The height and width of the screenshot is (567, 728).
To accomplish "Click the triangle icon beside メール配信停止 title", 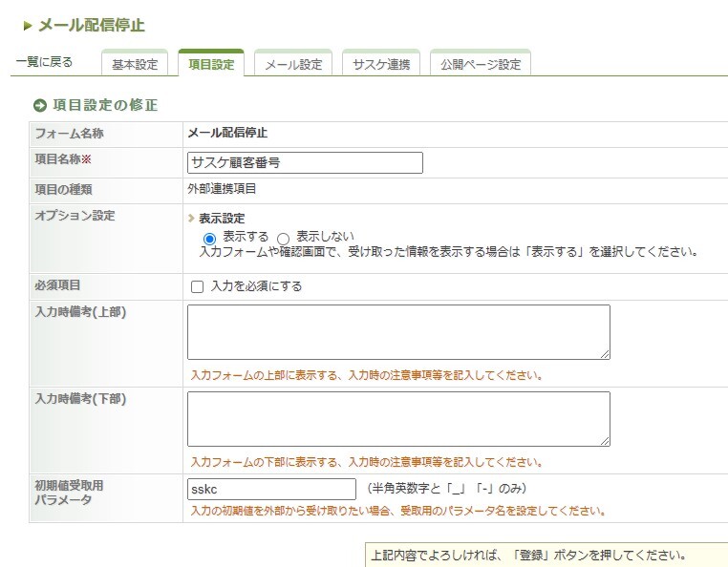I will [x=28, y=26].
